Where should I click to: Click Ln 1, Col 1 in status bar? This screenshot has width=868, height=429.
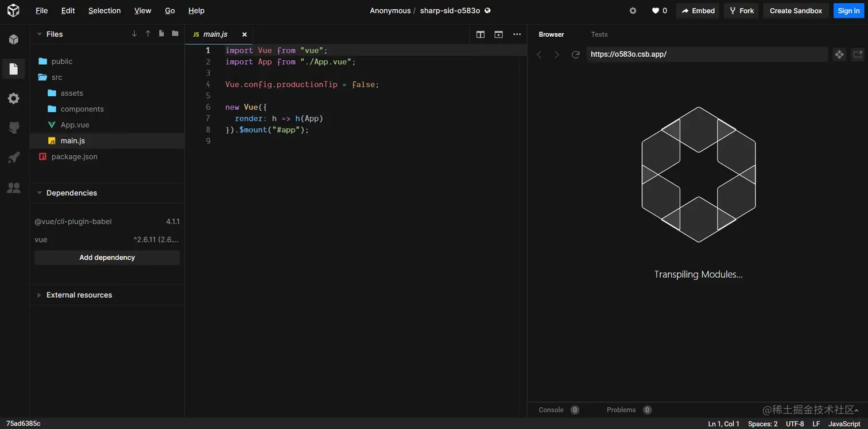pyautogui.click(x=723, y=424)
